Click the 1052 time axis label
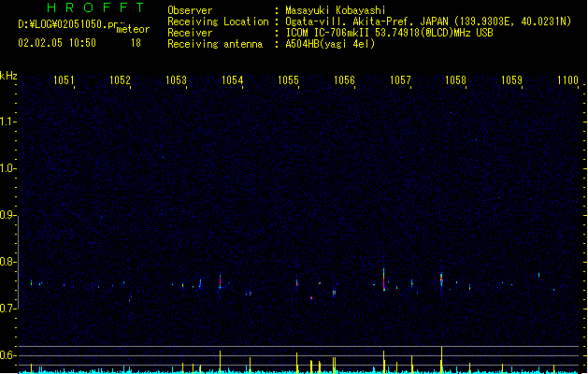 click(x=120, y=80)
